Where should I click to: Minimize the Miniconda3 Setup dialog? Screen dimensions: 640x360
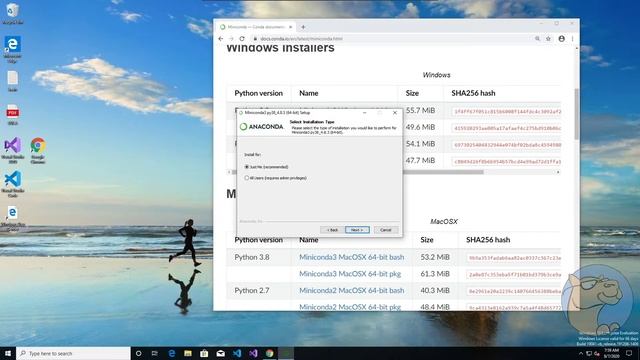364,113
